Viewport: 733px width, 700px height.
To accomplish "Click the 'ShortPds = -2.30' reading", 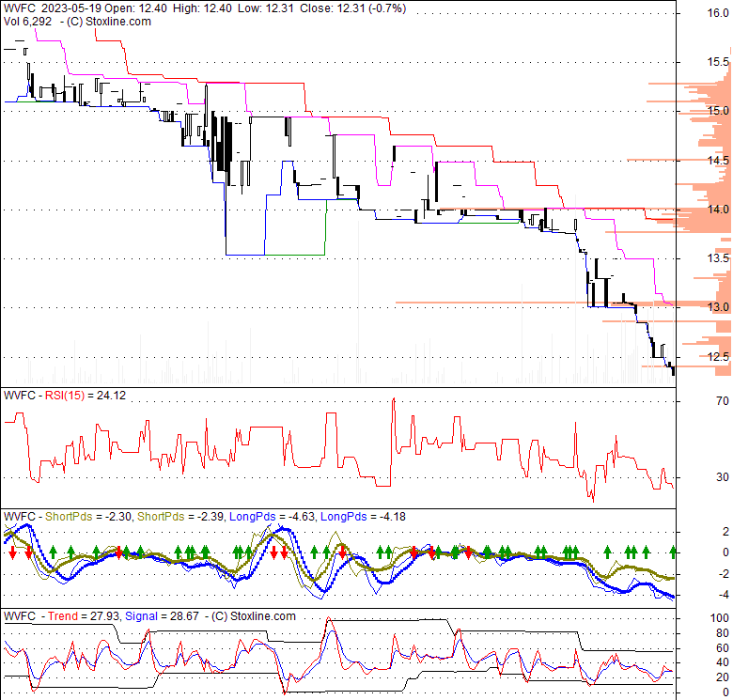I will pyautogui.click(x=89, y=517).
